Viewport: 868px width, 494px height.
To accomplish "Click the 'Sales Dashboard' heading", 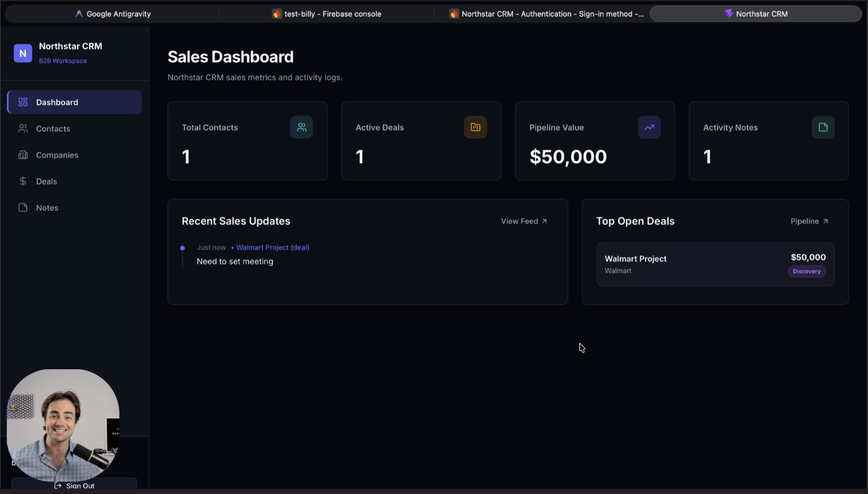I will click(230, 57).
